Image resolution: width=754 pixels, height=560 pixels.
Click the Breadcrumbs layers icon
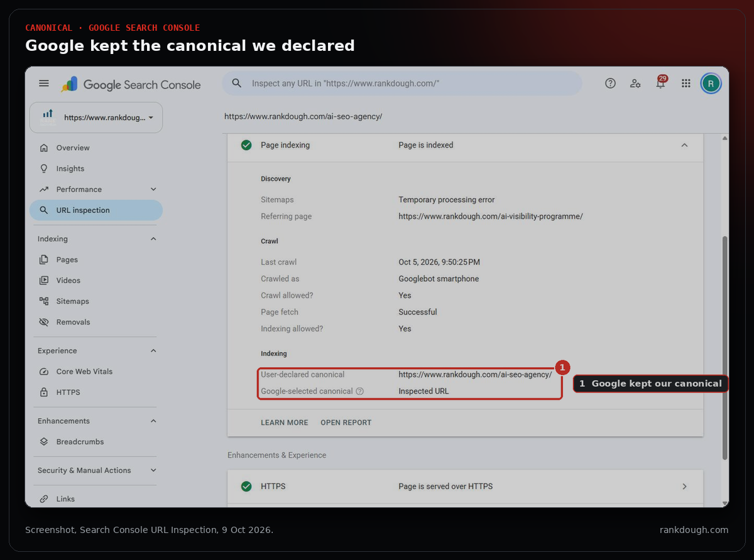coord(44,442)
